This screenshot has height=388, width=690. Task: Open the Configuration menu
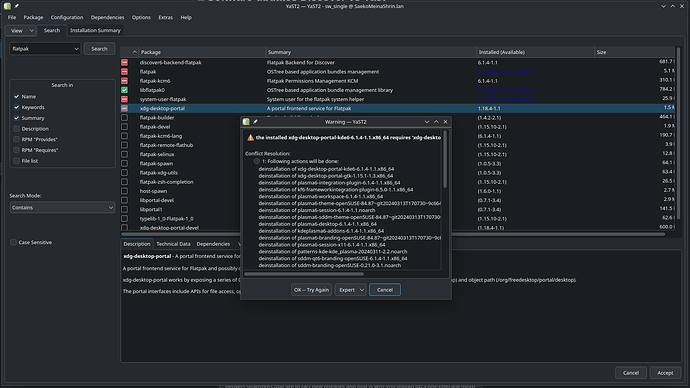coord(67,18)
